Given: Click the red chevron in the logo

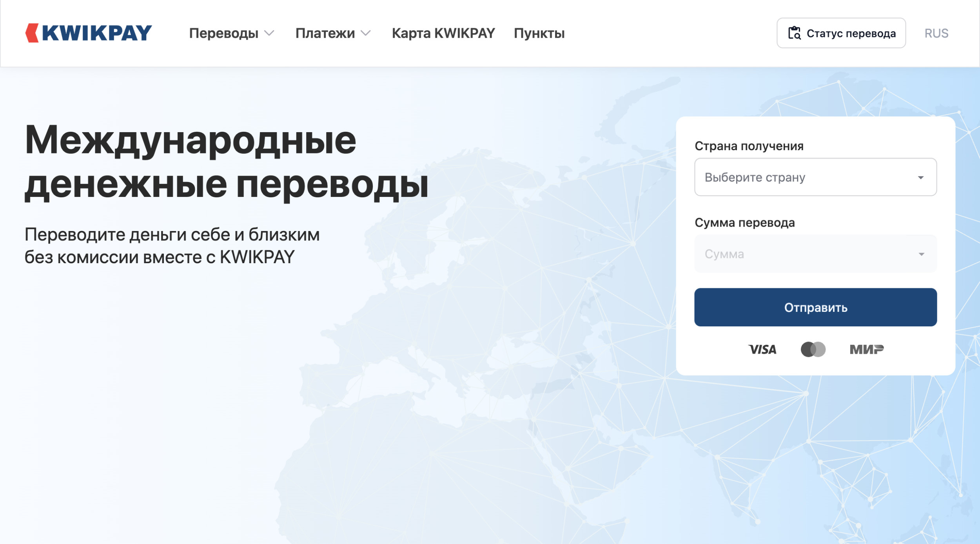Looking at the screenshot, I should (32, 33).
